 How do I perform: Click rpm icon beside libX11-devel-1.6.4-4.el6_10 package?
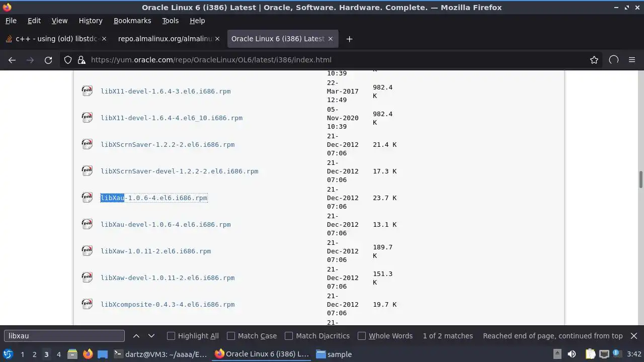point(87,117)
